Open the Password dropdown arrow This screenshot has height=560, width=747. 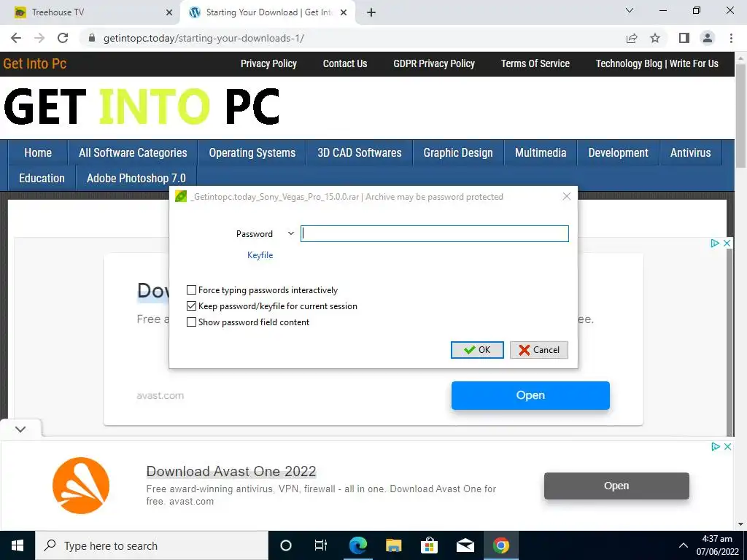(x=290, y=234)
